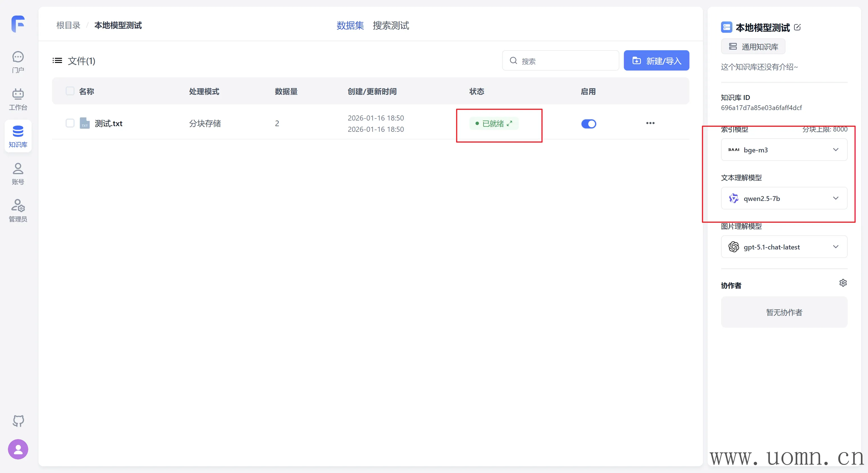The image size is (868, 473).
Task: Check the checkbox beside 测试.txt
Action: pyautogui.click(x=70, y=123)
